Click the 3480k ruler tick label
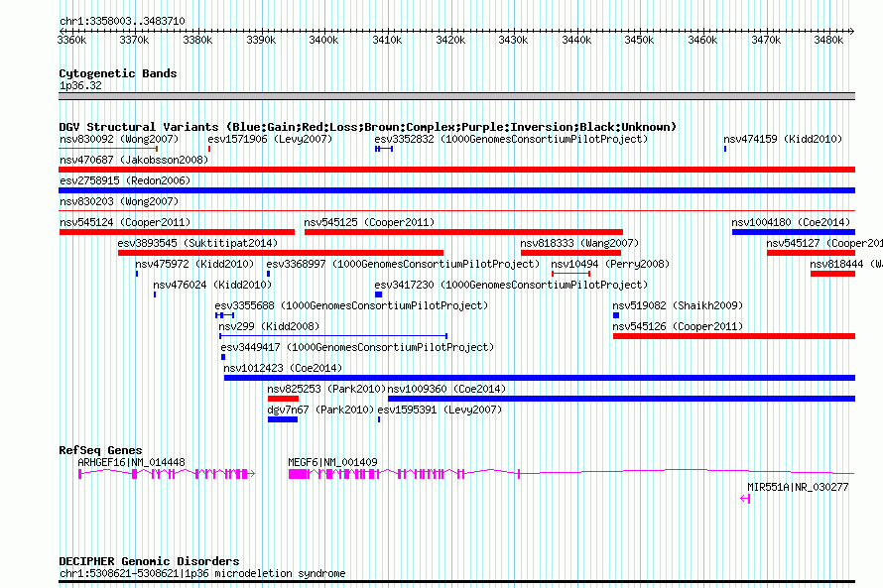883x588 pixels. (828, 41)
